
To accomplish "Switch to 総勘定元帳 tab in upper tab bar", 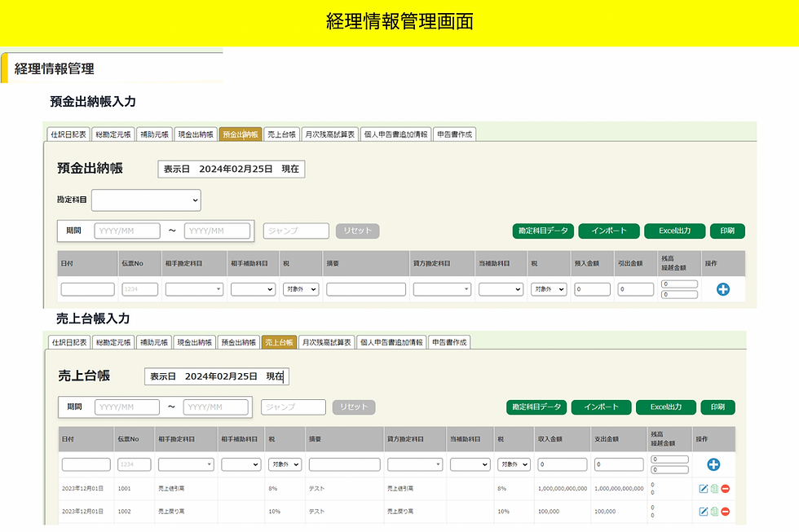I will click(113, 134).
